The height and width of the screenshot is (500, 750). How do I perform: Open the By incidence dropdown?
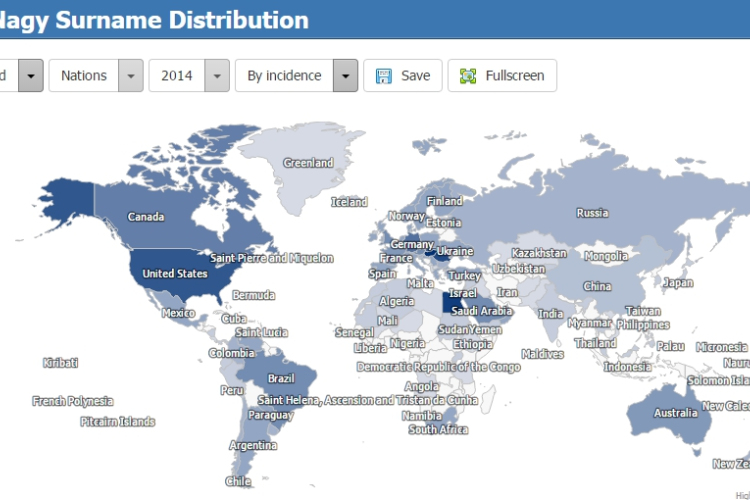coord(345,76)
